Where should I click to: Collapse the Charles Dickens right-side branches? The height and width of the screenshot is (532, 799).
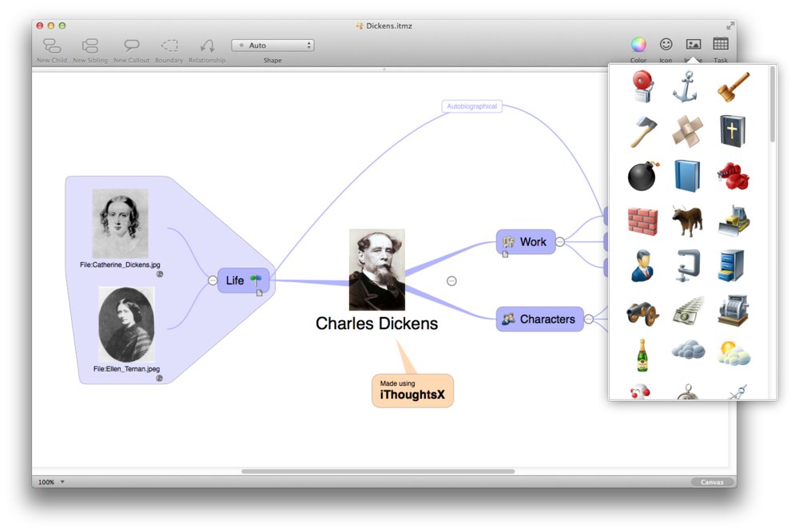click(x=451, y=281)
